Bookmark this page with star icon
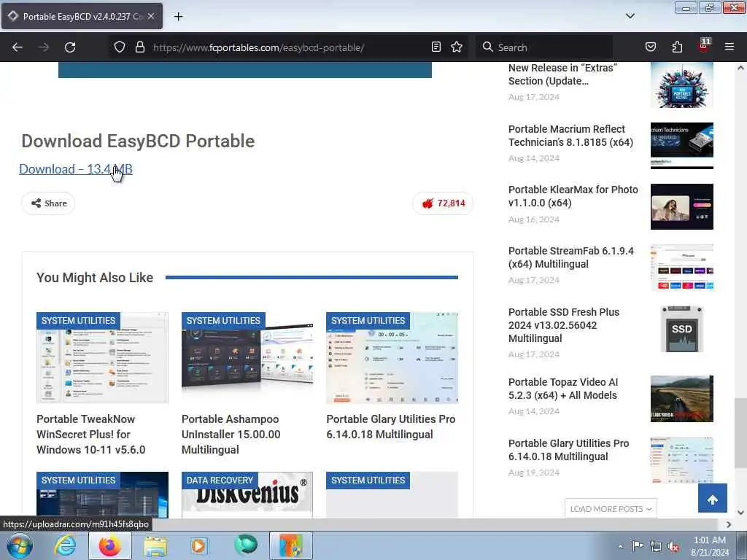747x560 pixels. coord(457,47)
